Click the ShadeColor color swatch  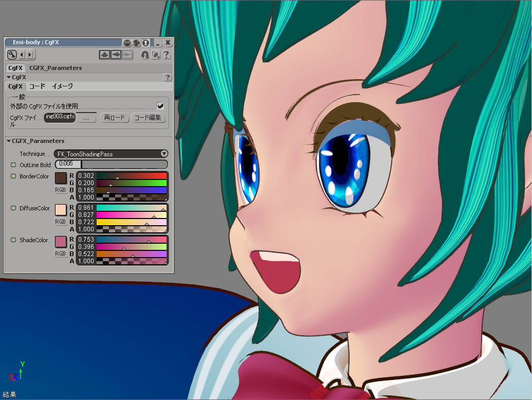point(61,242)
